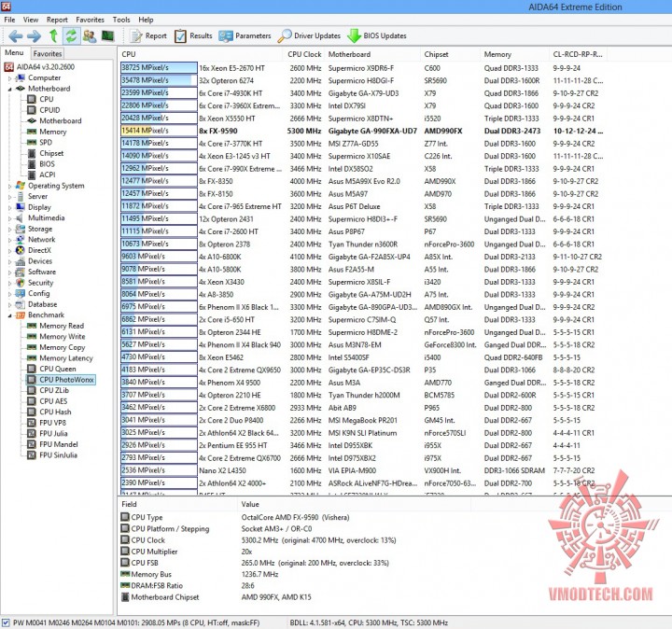Screen dimensions: 672x629
Task: Click the 35478 MPixel/s result bar
Action: [159, 80]
